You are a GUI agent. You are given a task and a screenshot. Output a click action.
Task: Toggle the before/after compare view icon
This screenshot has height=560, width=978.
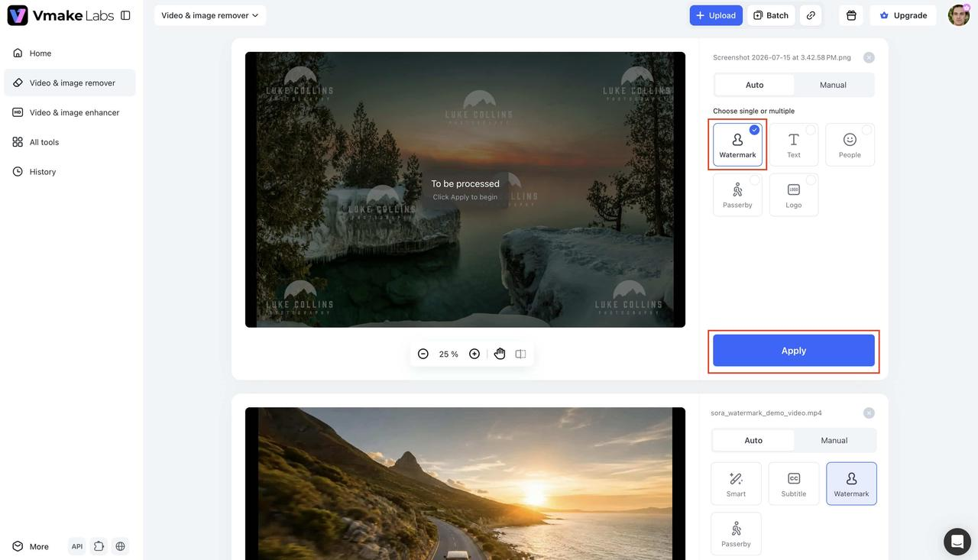[520, 354]
